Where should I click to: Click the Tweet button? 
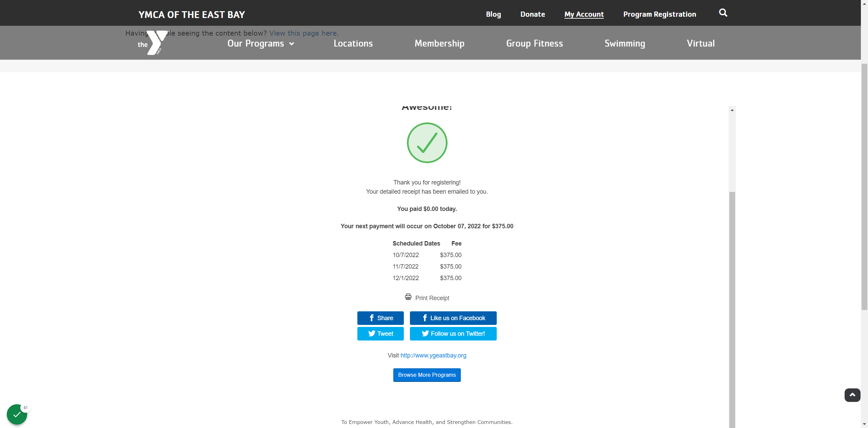pyautogui.click(x=380, y=334)
